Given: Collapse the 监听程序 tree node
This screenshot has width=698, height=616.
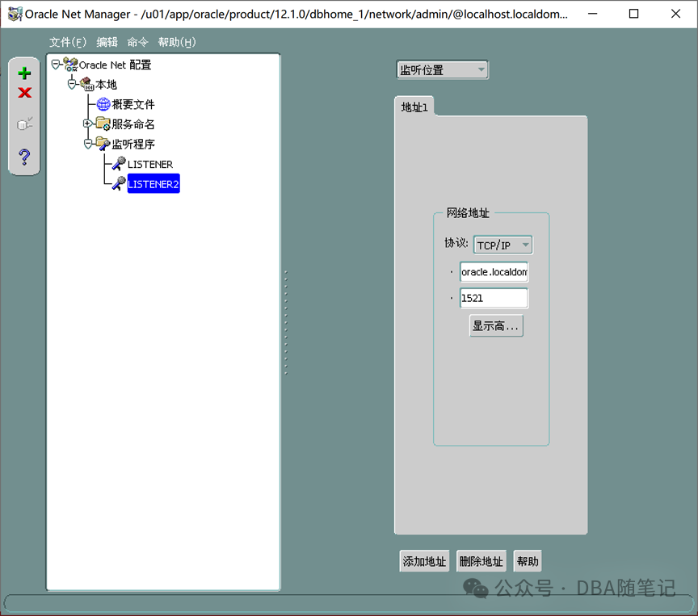Looking at the screenshot, I should 88,144.
